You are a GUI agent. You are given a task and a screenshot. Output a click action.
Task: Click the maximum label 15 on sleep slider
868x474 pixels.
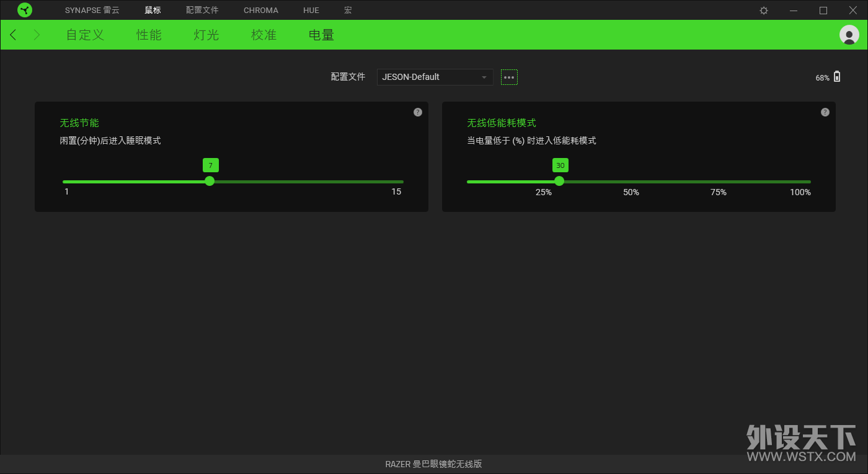(x=396, y=191)
